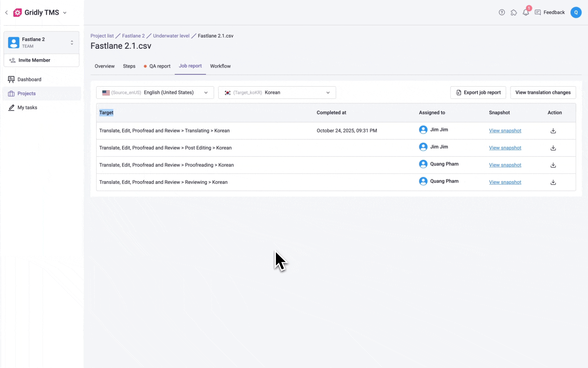The image size is (588, 368).
Task: Download the Reviewing Korean step report
Action: [553, 182]
